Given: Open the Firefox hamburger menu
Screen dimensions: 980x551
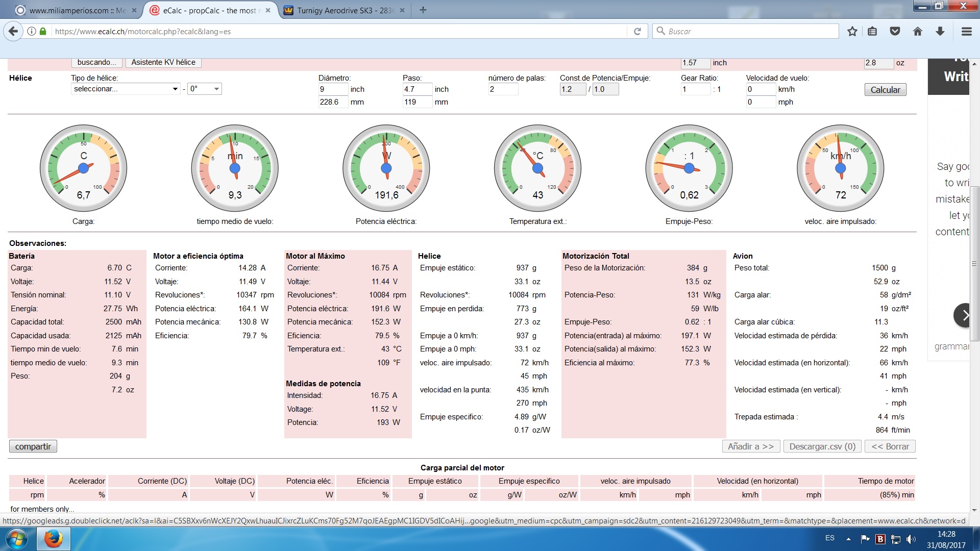Looking at the screenshot, I should [x=966, y=32].
